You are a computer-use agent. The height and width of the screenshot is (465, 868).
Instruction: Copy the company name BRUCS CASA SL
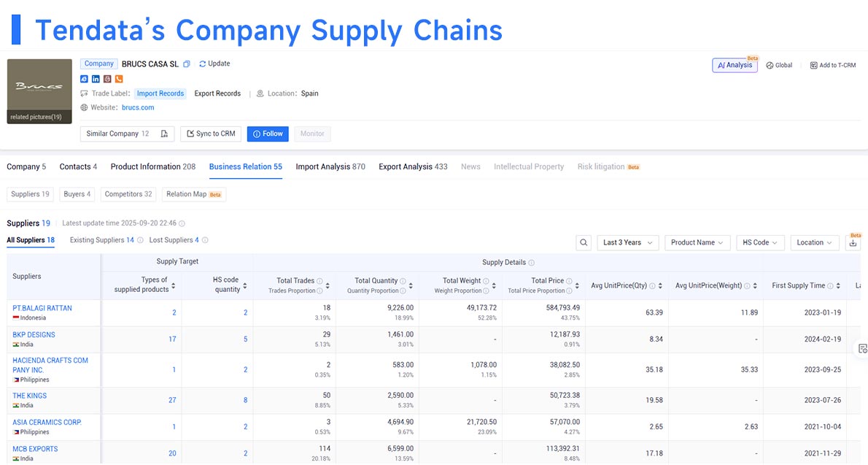click(x=187, y=64)
